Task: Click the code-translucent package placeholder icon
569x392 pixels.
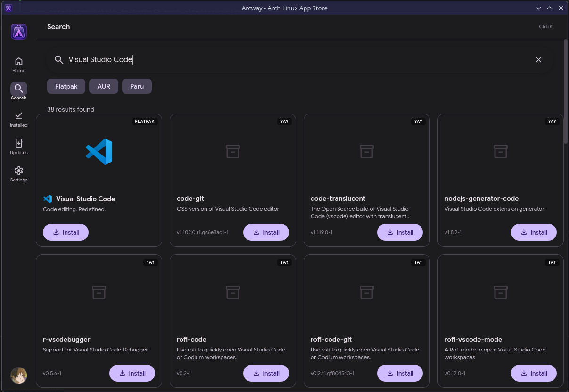Action: [367, 151]
